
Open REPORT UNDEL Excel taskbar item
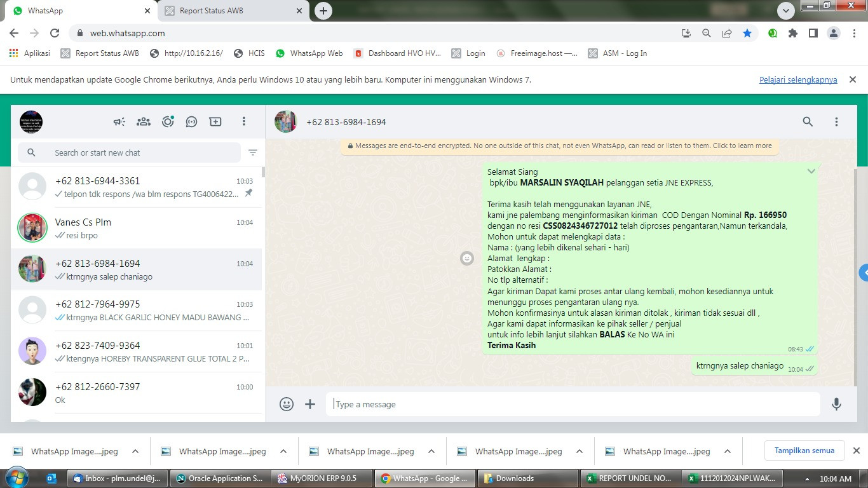coord(630,478)
